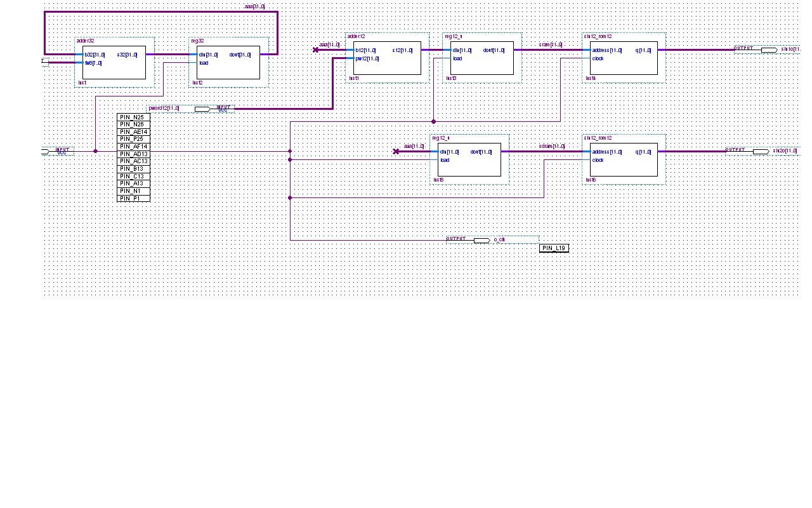Select the PIN_A13 assignment label

click(133, 184)
